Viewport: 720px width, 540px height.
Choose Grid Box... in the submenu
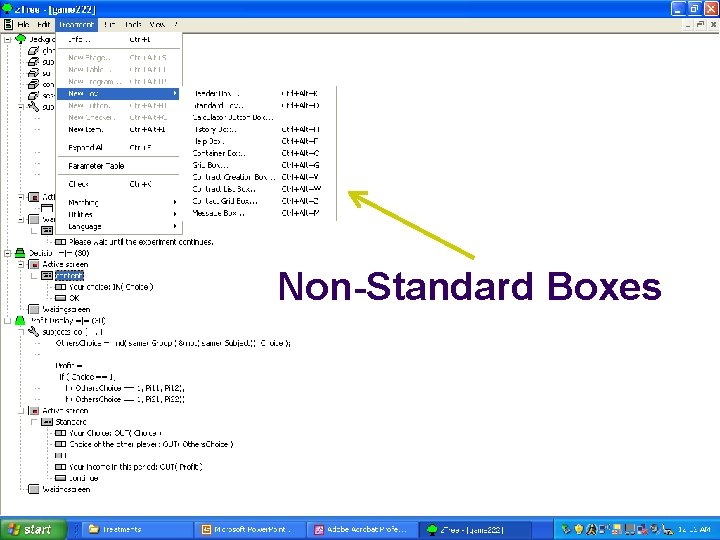pos(259,165)
